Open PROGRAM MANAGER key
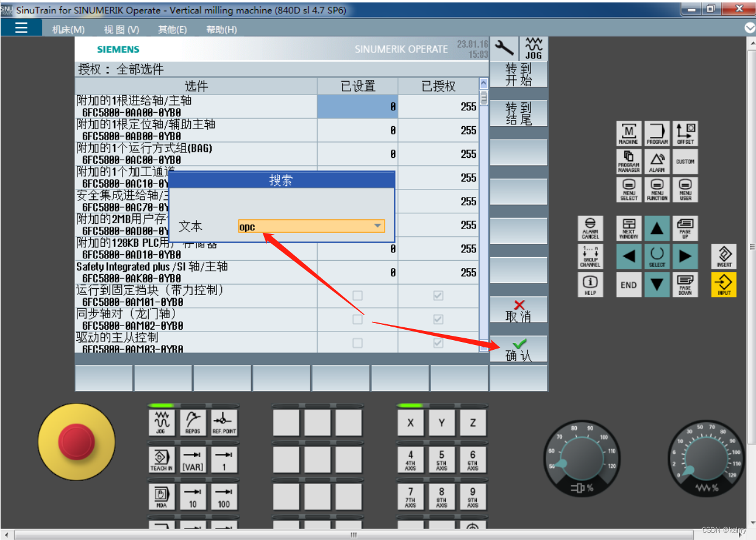 [x=629, y=162]
